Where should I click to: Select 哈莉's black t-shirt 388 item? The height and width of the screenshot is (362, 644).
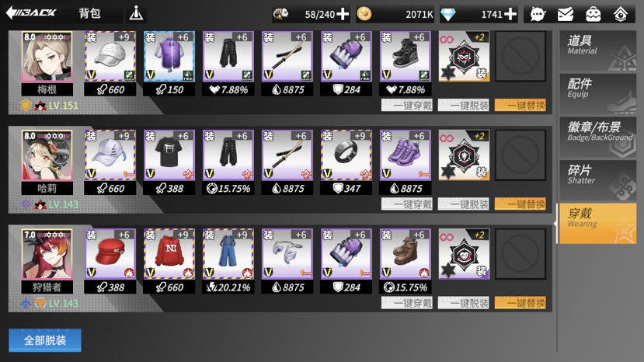[x=169, y=155]
